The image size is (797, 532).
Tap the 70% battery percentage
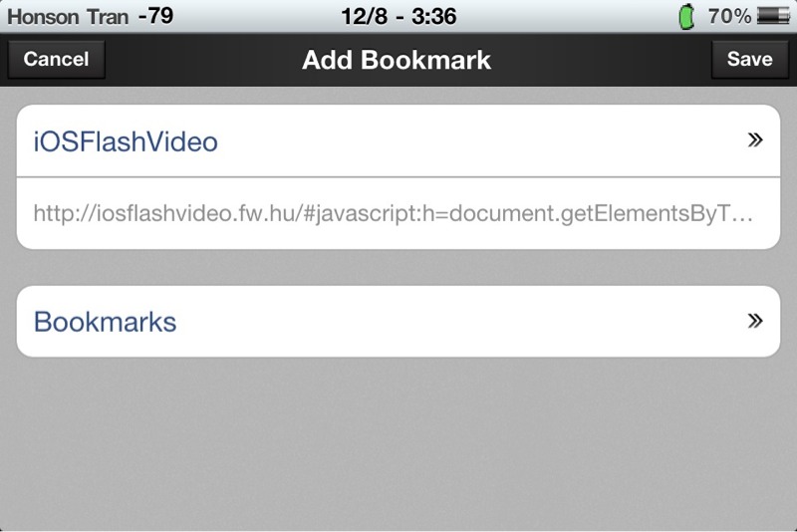coord(729,16)
